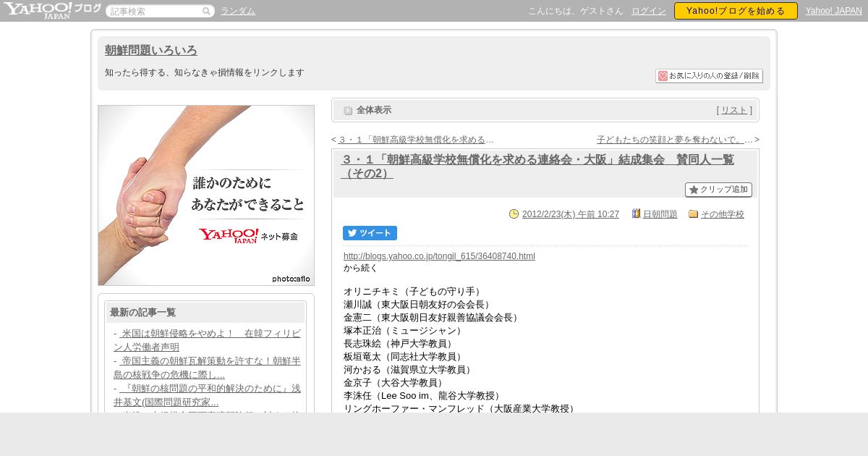
Task: Open the Yahoo! Japan Blog logo
Action: point(52,10)
